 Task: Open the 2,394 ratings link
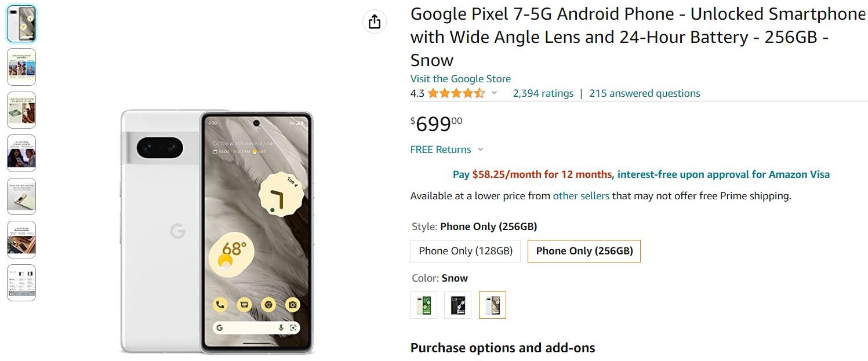pyautogui.click(x=543, y=93)
